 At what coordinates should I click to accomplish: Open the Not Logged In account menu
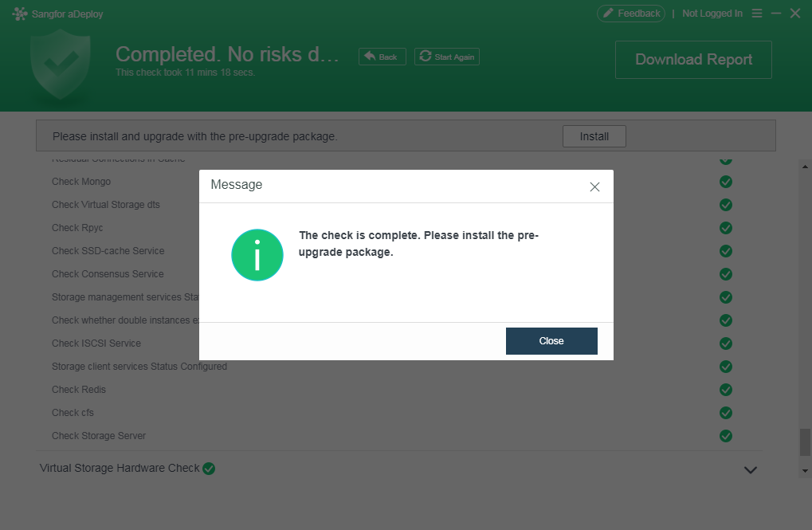click(712, 13)
